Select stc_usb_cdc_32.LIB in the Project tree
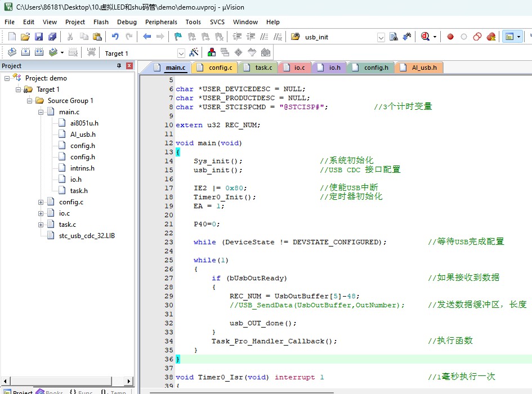Screen dimensions: 532x394 87,236
